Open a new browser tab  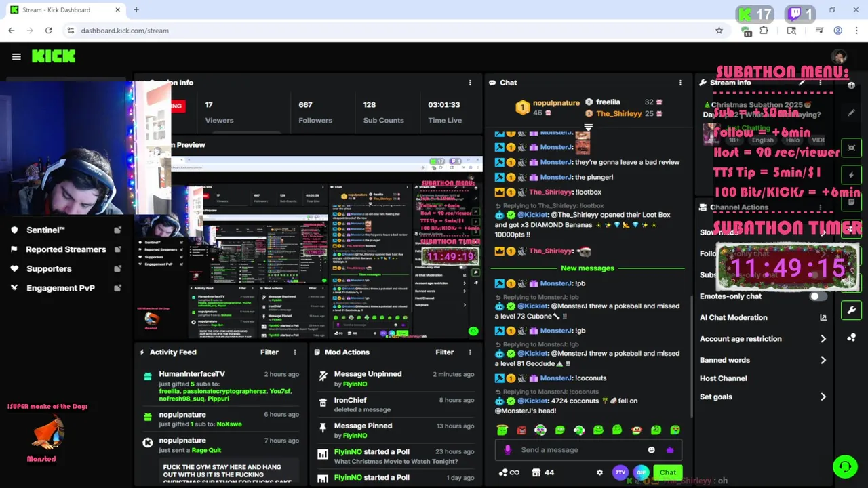tap(136, 10)
